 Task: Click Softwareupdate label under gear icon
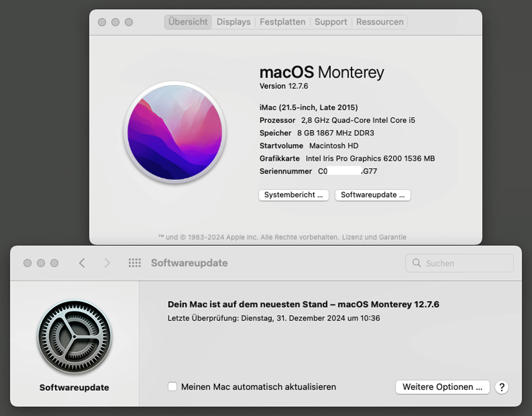pyautogui.click(x=74, y=388)
